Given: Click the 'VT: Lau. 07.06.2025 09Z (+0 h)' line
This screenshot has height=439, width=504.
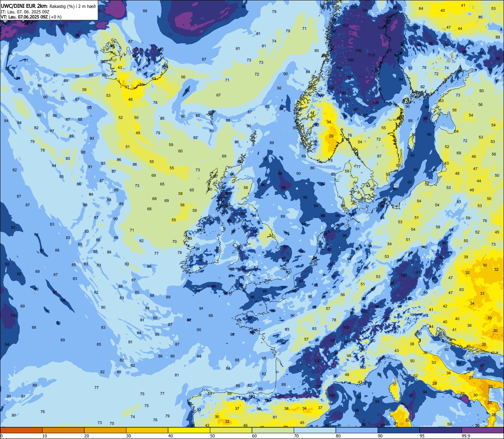Looking at the screenshot, I should (31, 17).
